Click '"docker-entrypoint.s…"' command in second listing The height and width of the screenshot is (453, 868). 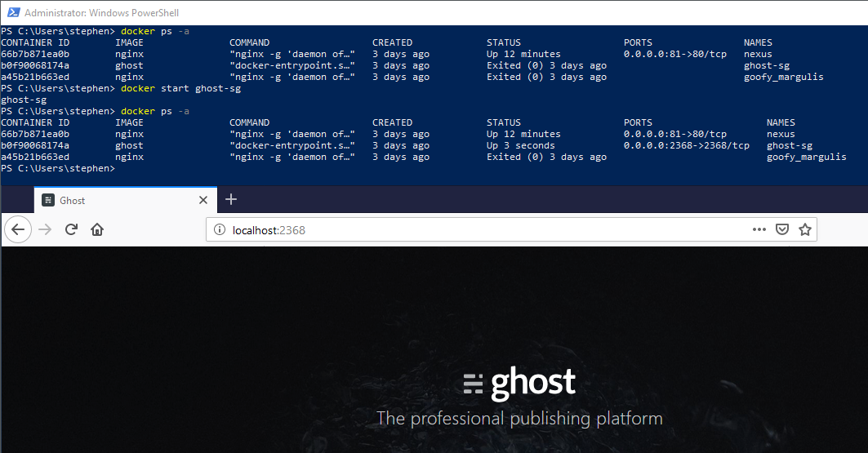(292, 145)
